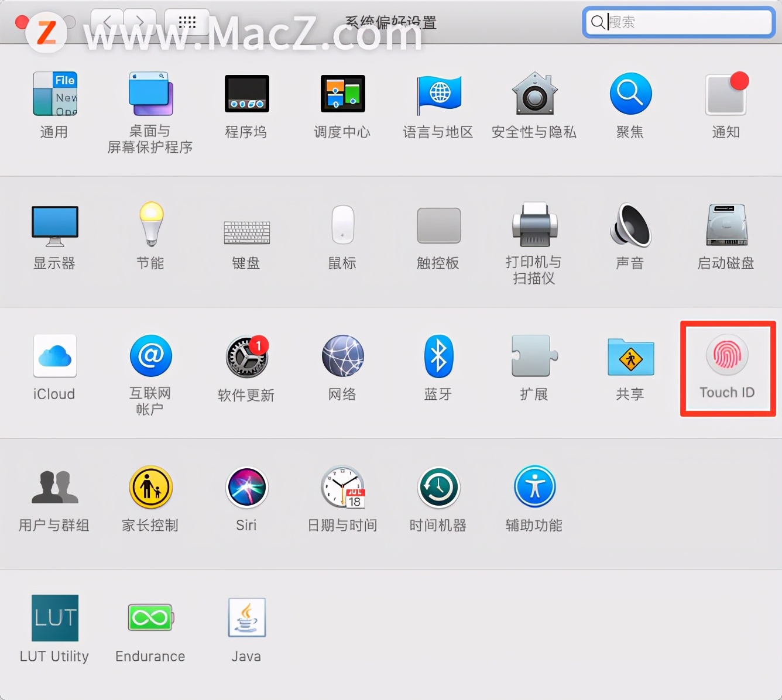
Task: Open 安全性与隐私 settings
Action: click(x=534, y=105)
